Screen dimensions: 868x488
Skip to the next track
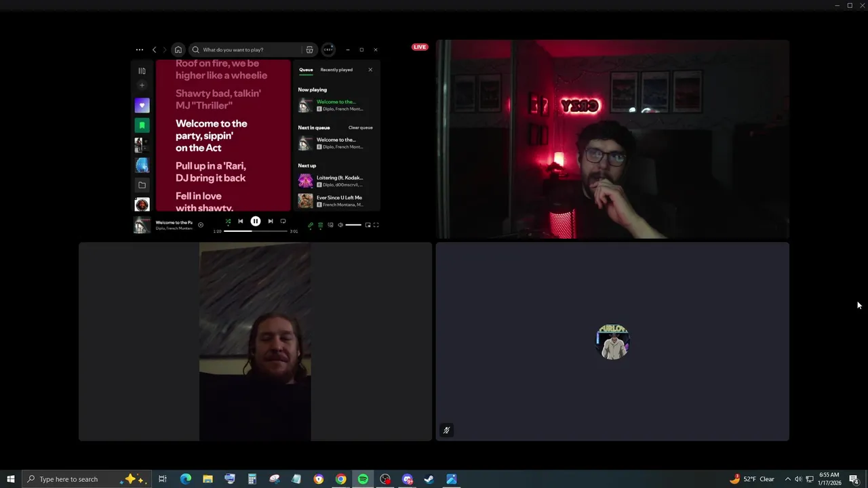[x=271, y=221]
